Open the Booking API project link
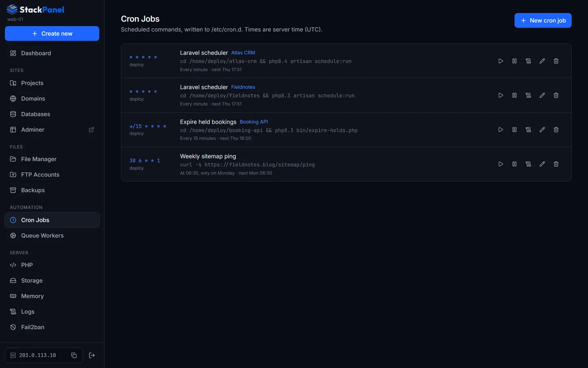This screenshot has width=588, height=368. click(254, 122)
